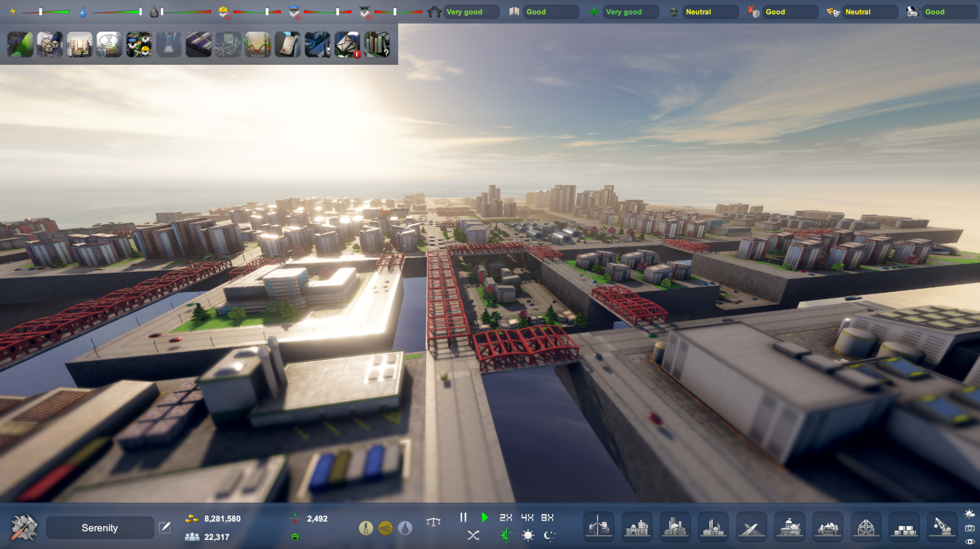Resume normal speed with play button
Screen dimensions: 980x549
484,517
